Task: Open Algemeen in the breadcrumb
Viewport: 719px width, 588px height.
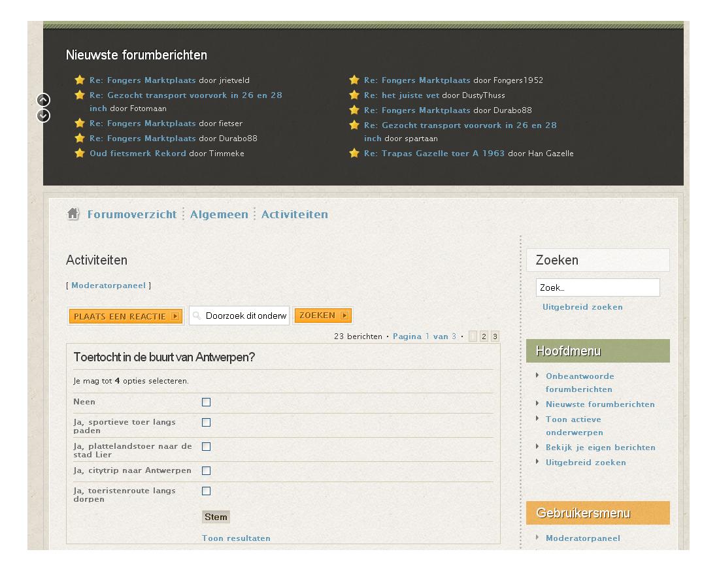Action: pos(219,214)
